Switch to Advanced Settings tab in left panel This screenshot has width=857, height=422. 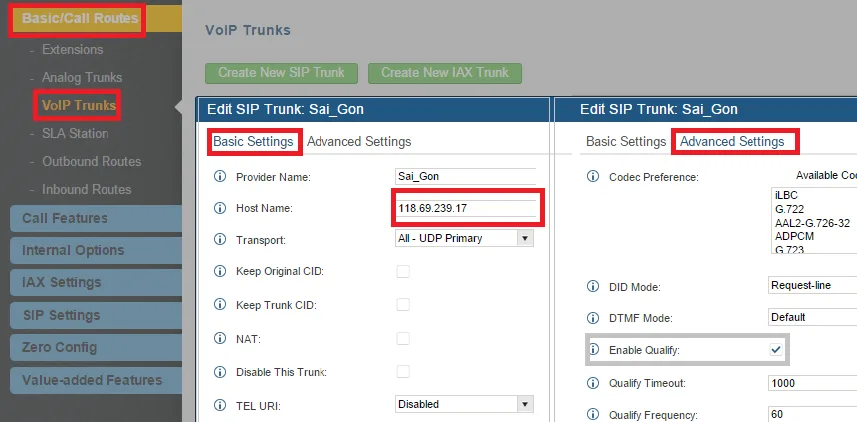click(359, 142)
